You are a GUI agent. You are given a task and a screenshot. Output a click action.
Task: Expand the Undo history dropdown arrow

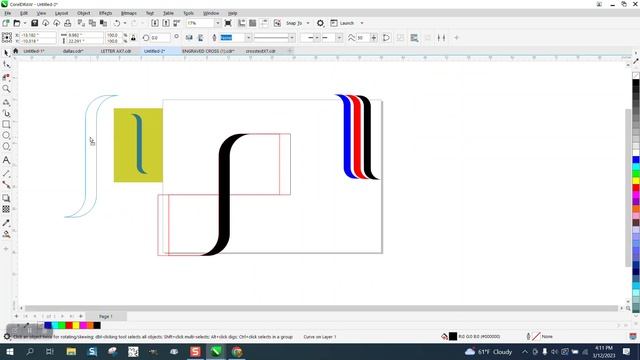click(x=125, y=23)
